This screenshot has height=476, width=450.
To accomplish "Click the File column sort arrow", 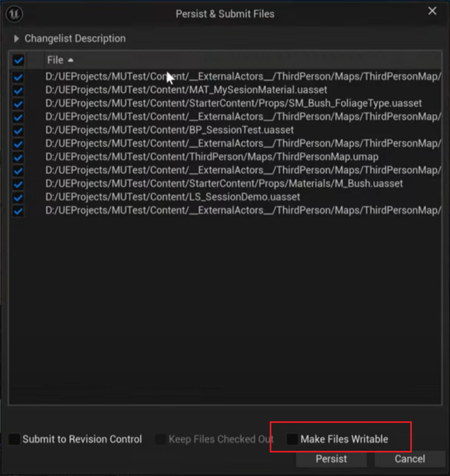I will pyautogui.click(x=71, y=60).
